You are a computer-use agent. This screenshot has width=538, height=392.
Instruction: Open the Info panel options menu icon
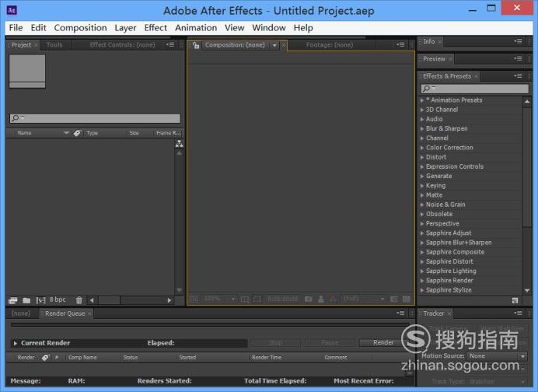pos(518,41)
